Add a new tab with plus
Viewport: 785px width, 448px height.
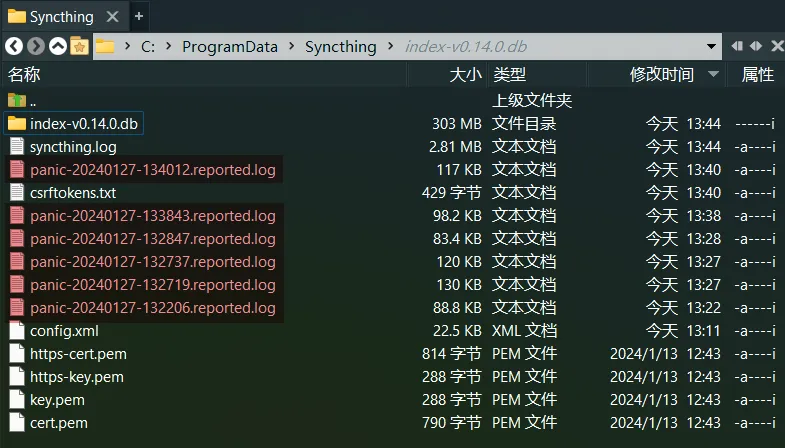tap(139, 16)
